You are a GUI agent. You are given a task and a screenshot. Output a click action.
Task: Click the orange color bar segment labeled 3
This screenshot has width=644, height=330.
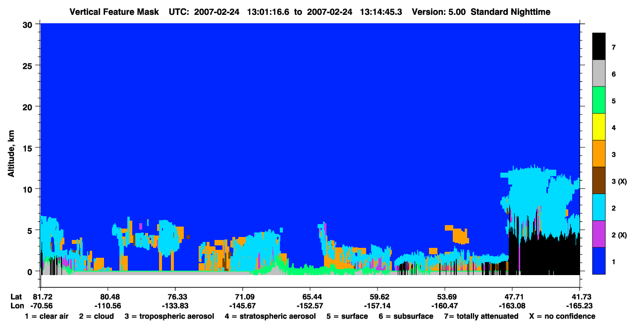[x=599, y=154]
